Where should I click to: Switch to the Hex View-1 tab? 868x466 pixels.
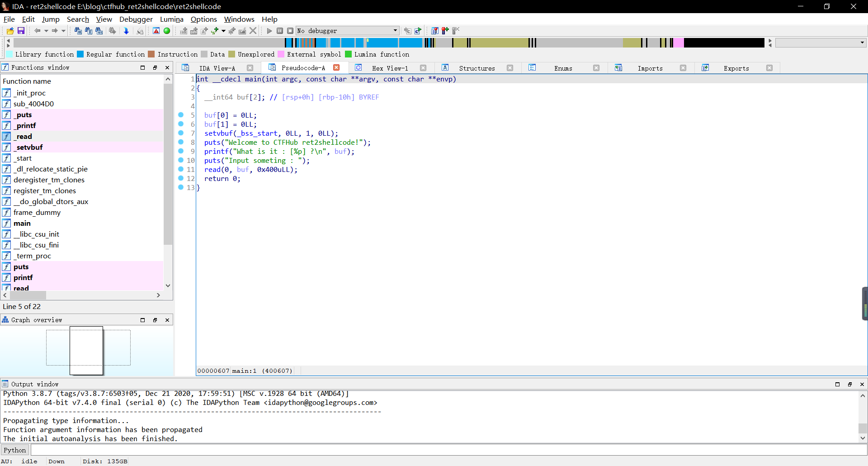pos(390,68)
